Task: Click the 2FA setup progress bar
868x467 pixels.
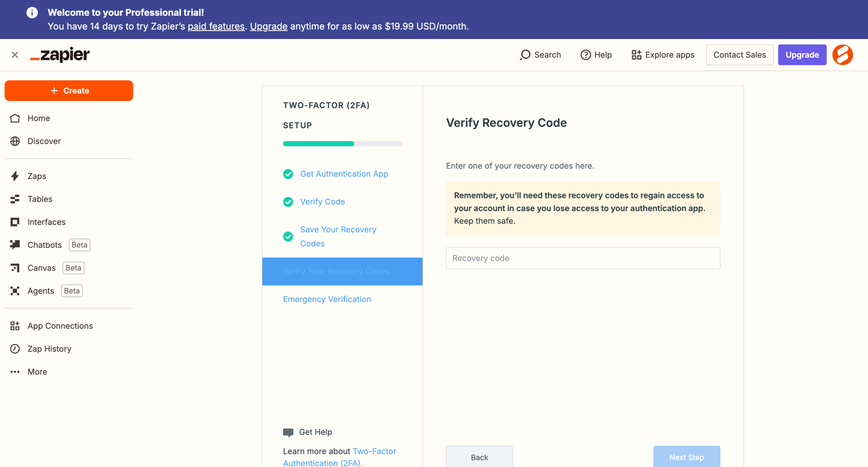Action: tap(342, 143)
